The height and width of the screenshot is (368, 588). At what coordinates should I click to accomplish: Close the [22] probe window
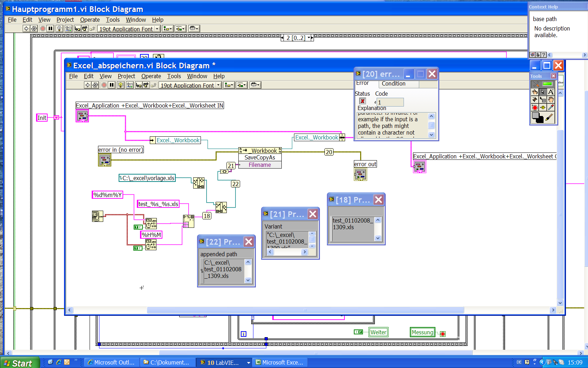(x=249, y=242)
